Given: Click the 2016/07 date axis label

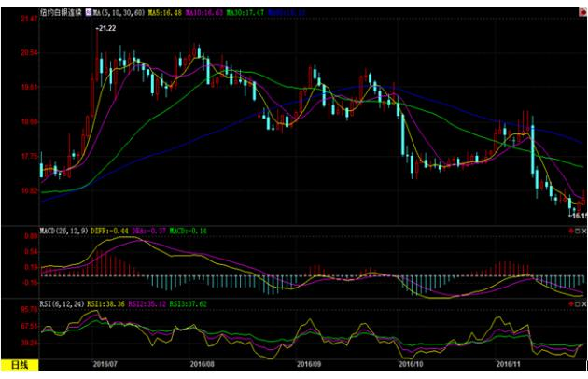Looking at the screenshot, I should click(105, 364).
